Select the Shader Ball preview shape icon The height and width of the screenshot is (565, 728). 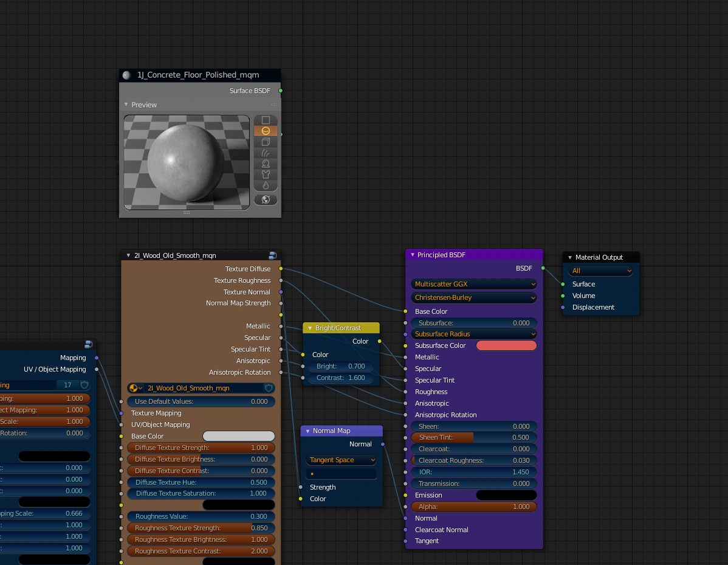[x=266, y=164]
